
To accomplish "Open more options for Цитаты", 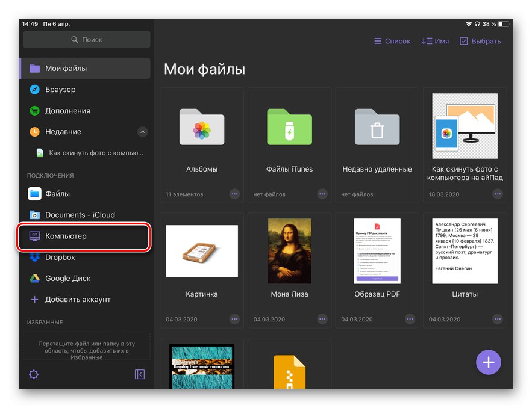I will pyautogui.click(x=498, y=319).
